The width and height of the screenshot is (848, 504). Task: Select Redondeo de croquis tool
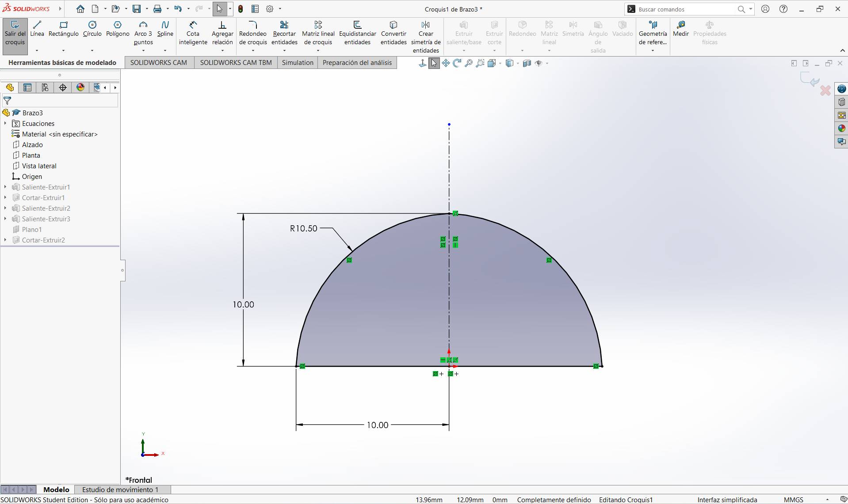[253, 33]
